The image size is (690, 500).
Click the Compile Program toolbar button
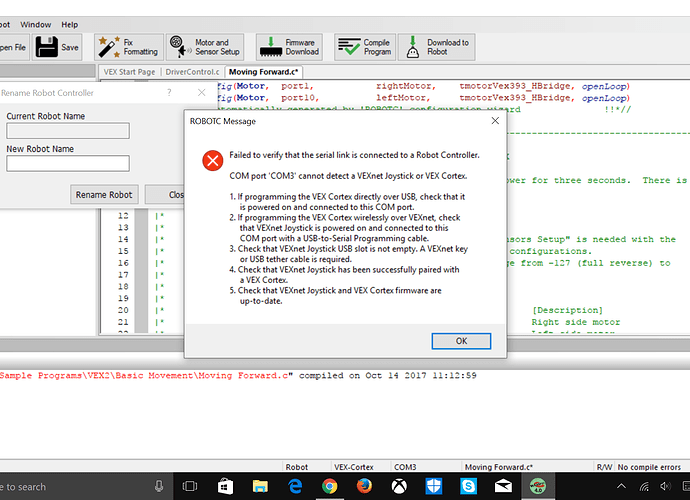tap(365, 47)
